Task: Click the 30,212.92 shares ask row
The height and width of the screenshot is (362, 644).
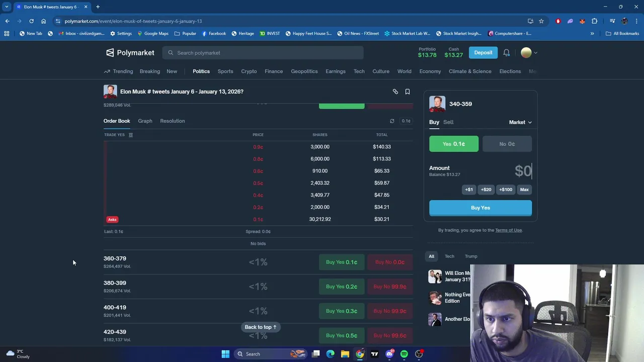Action: coord(258,219)
